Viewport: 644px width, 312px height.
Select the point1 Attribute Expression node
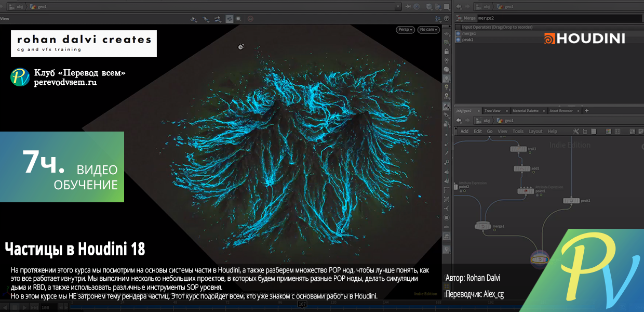pyautogui.click(x=526, y=191)
